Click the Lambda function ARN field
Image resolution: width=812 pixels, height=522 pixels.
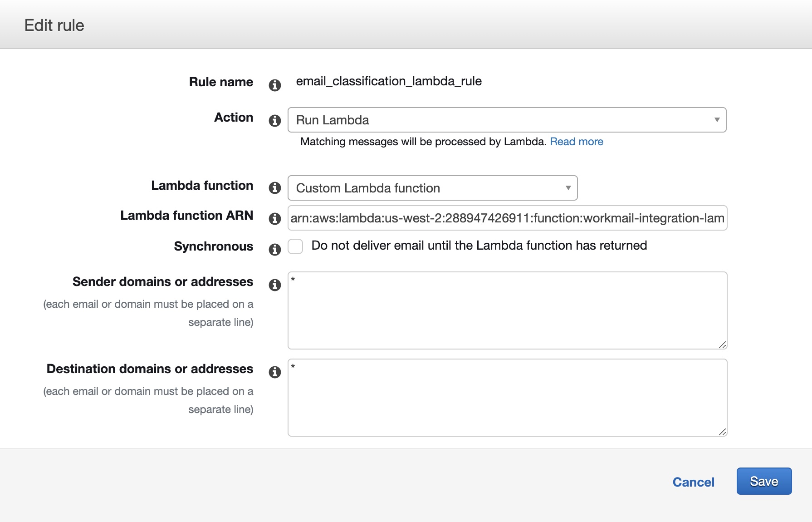tap(507, 218)
